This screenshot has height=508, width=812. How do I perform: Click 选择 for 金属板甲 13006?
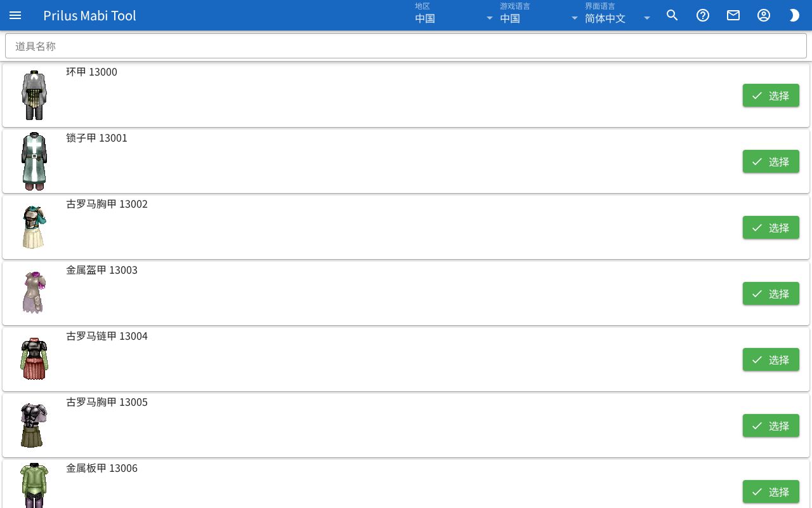[x=771, y=491]
